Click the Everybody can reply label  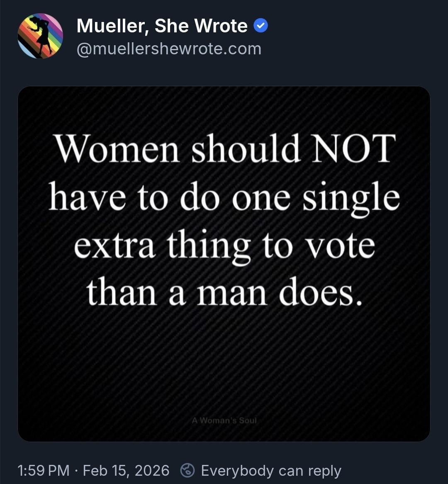[271, 470]
